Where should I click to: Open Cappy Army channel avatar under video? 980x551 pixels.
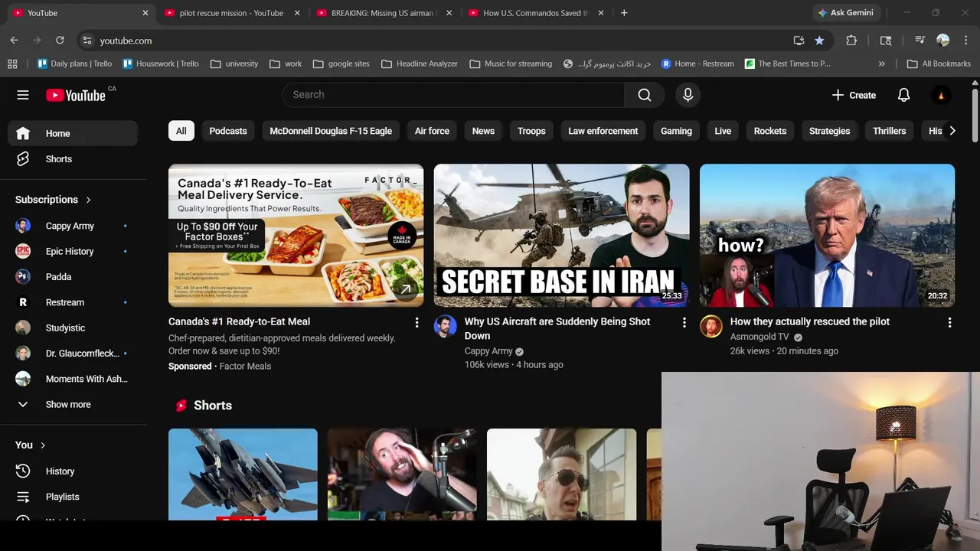[x=446, y=327]
